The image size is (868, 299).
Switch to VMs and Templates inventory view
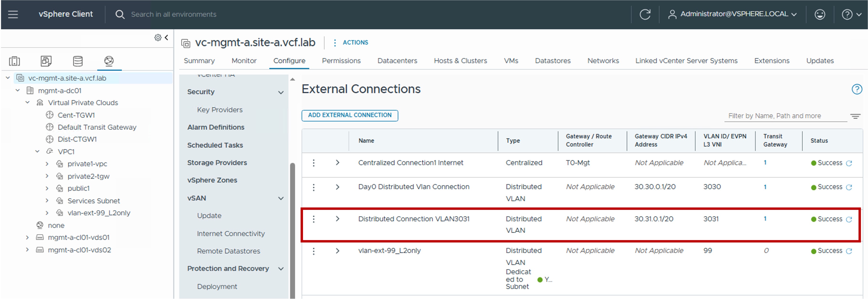(x=46, y=61)
